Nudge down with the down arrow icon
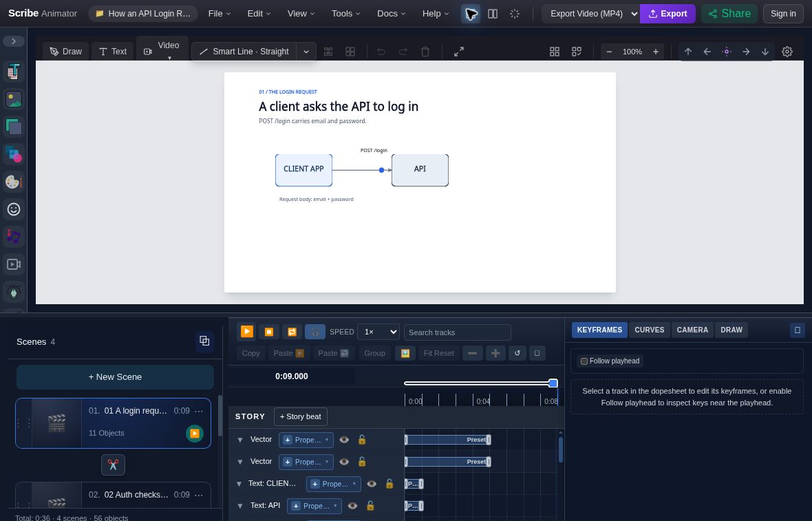The image size is (812, 521). [x=765, y=52]
